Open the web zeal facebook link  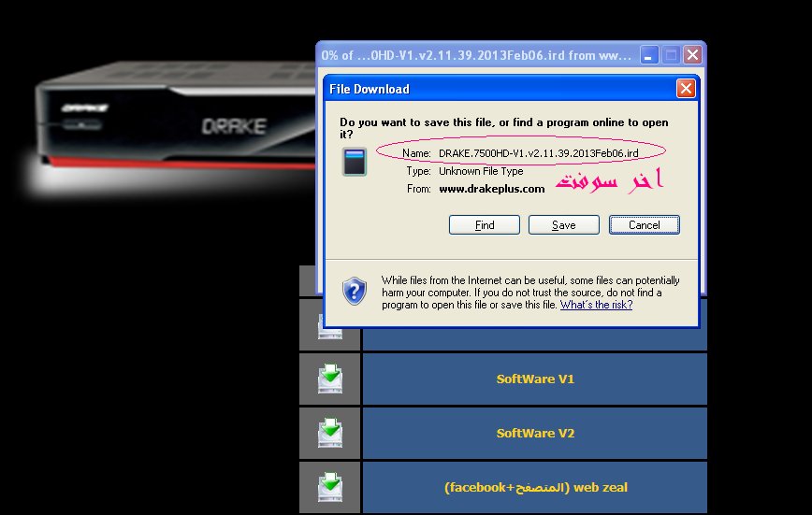pos(535,488)
